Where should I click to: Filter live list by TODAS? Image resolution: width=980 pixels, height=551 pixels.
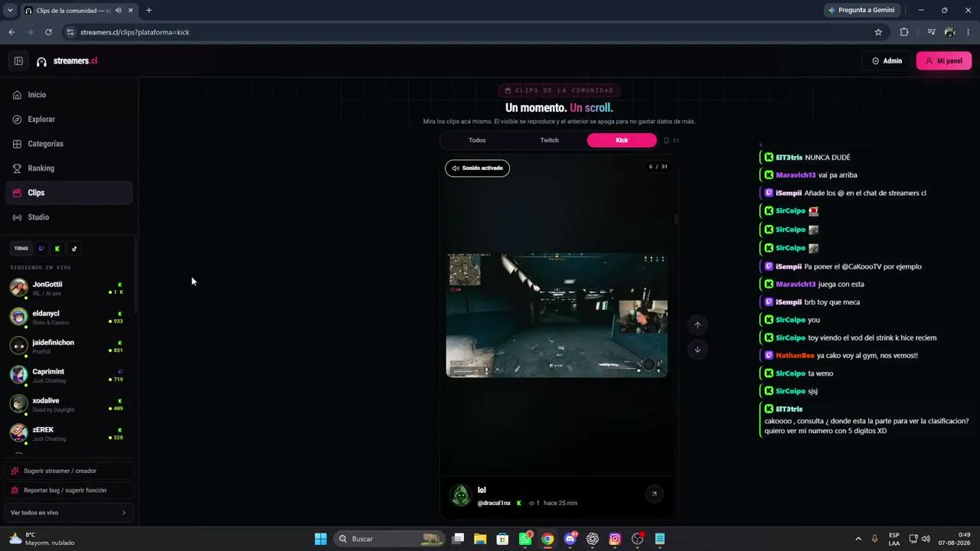click(x=21, y=249)
